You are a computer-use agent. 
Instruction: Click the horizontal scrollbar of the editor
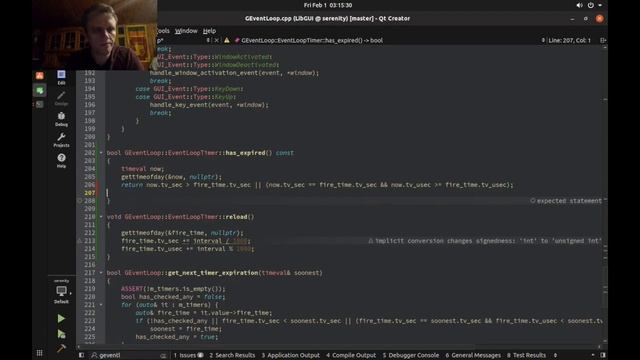click(339, 347)
